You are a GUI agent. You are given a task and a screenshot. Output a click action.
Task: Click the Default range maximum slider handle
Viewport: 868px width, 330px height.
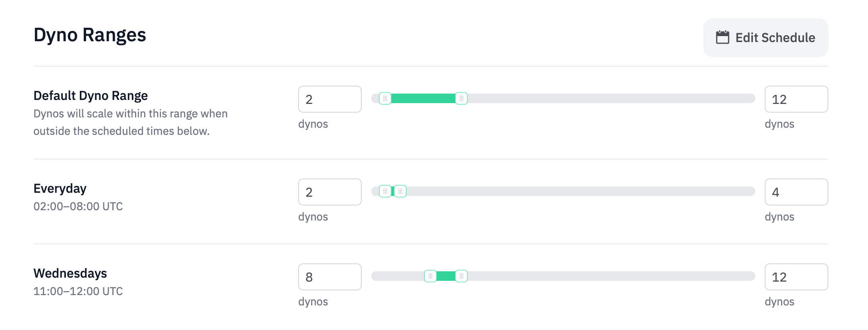[x=461, y=98]
